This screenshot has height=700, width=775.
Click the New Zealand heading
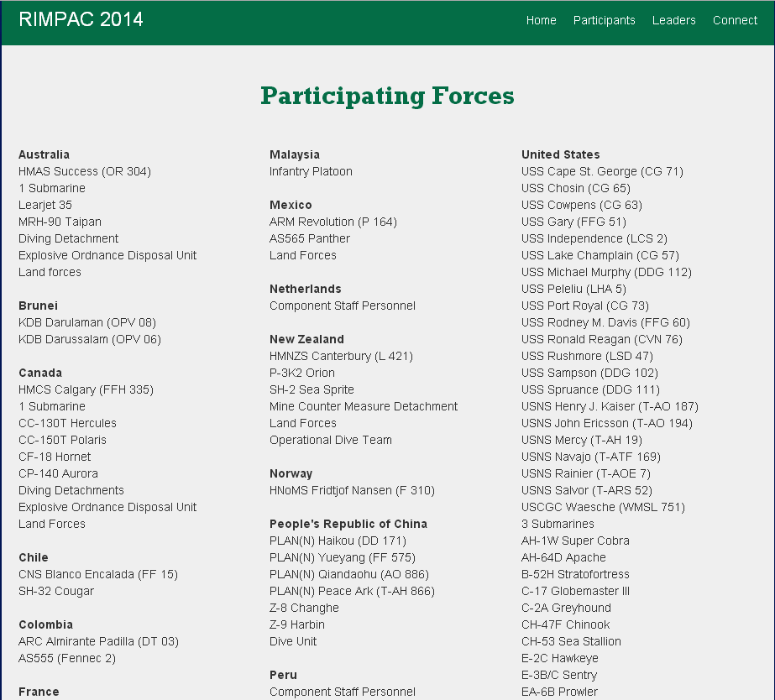coord(306,339)
